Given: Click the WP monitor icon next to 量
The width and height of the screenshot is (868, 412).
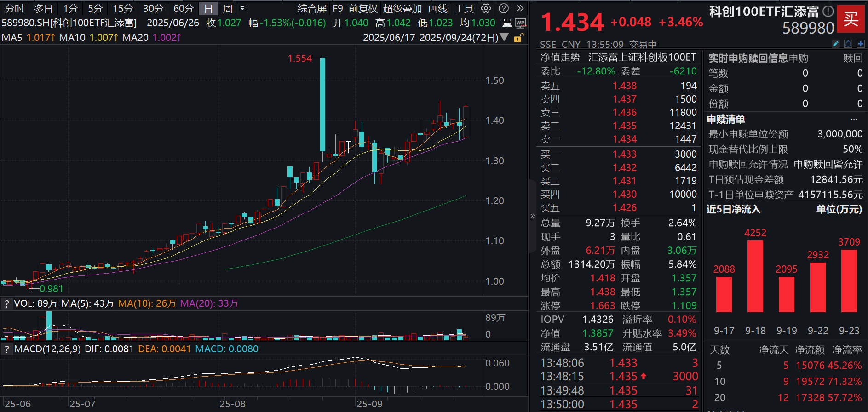Looking at the screenshot, I should click(520, 23).
